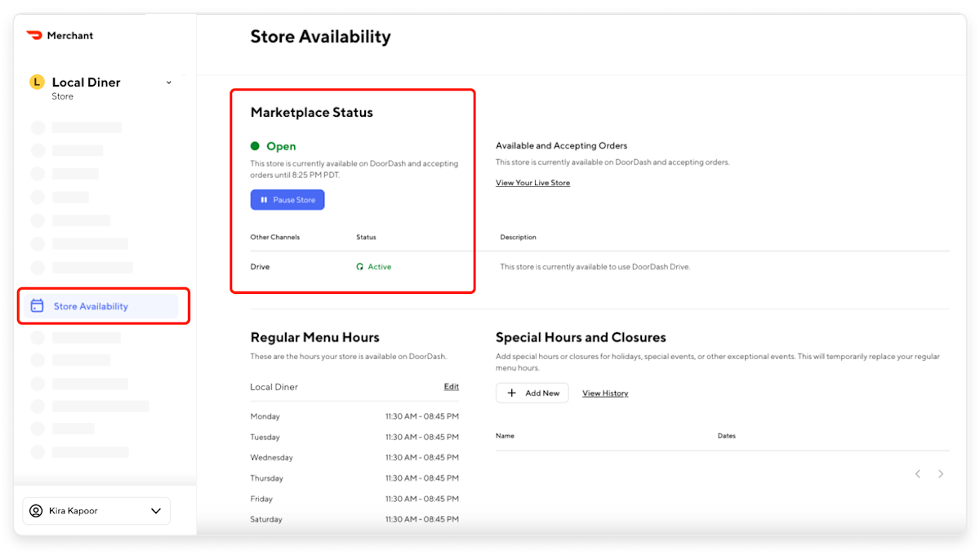Expand the Local Diner store dropdown chevron
980x560 pixels.
(169, 82)
